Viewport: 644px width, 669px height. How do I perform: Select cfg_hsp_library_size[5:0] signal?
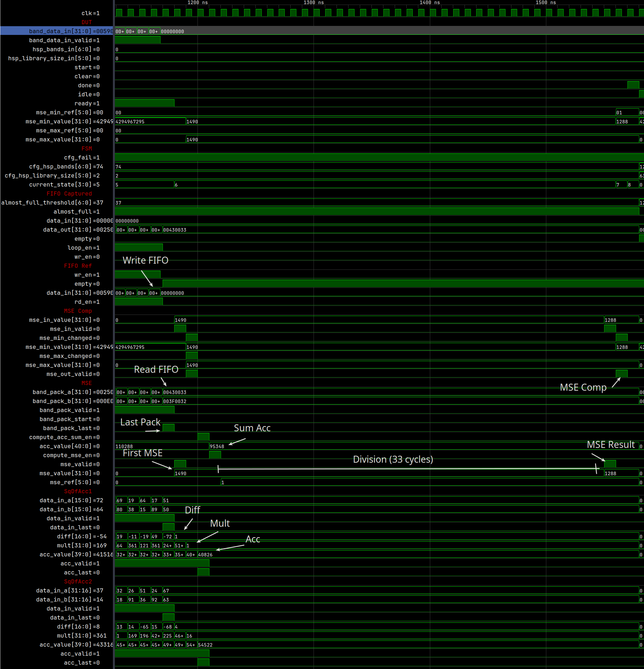(x=52, y=176)
